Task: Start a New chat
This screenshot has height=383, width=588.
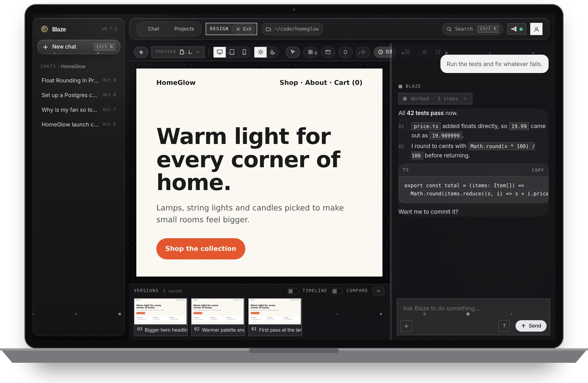Action: pyautogui.click(x=79, y=47)
